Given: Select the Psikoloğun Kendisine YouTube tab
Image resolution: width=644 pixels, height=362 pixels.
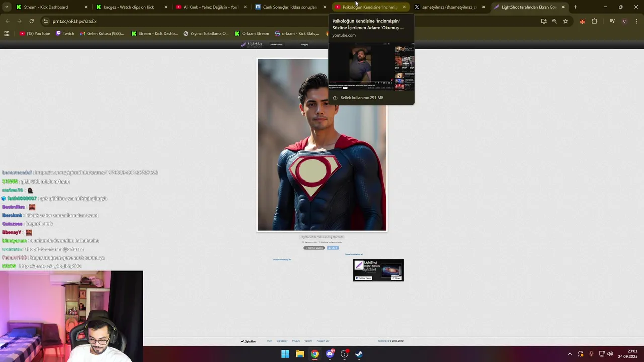Looking at the screenshot, I should click(x=370, y=7).
